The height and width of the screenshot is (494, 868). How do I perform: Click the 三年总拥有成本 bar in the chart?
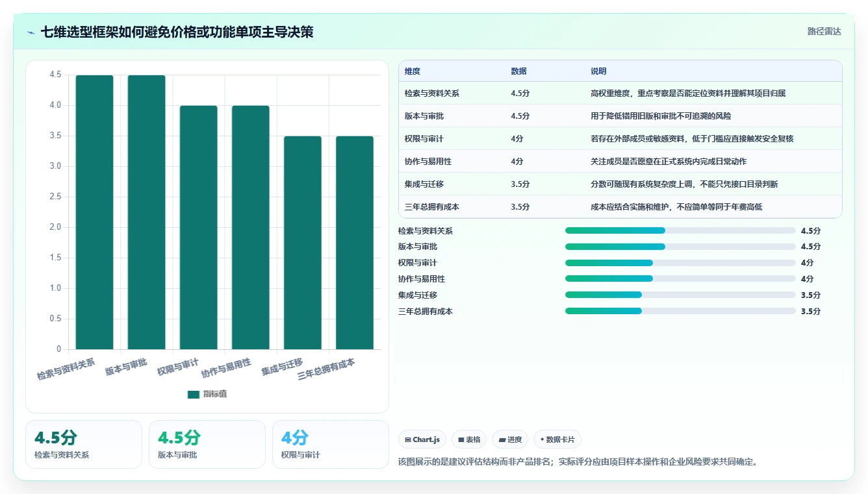(x=354, y=243)
